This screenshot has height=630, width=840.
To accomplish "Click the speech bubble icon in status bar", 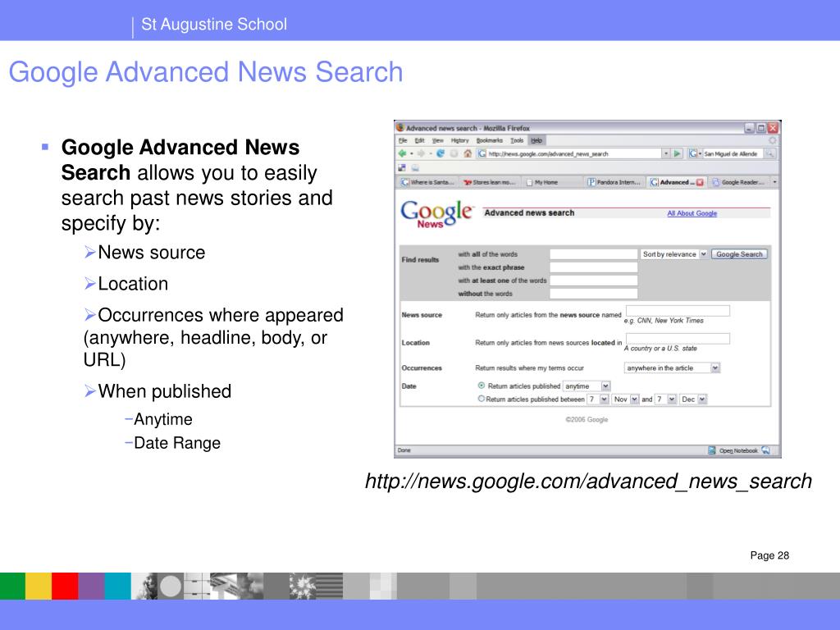I will (765, 450).
